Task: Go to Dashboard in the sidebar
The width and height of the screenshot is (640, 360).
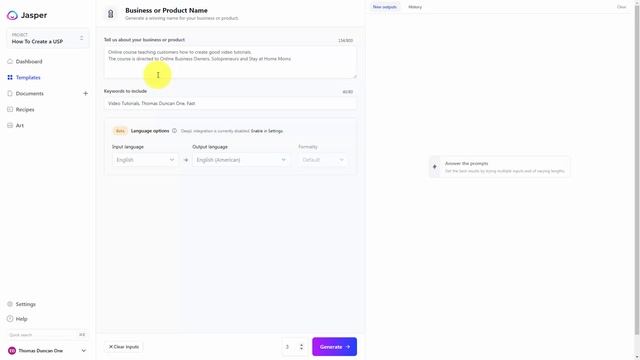Action: pyautogui.click(x=29, y=62)
